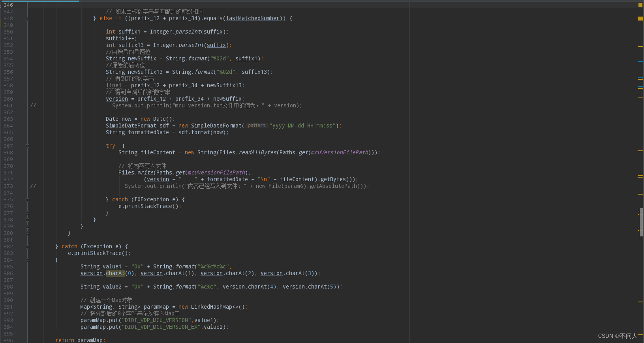Click 'suffix13' declaration on line 352
Screen dimensions: 644x343
click(x=131, y=45)
